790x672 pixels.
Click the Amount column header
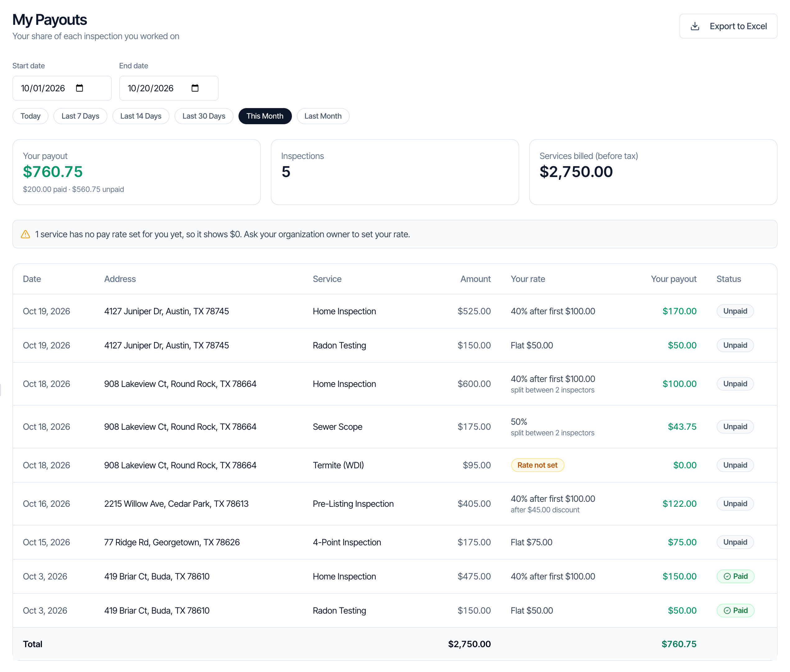coord(475,279)
